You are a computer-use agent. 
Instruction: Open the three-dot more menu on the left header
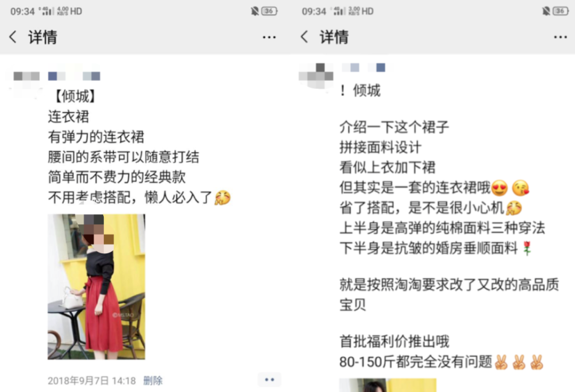[x=269, y=37]
